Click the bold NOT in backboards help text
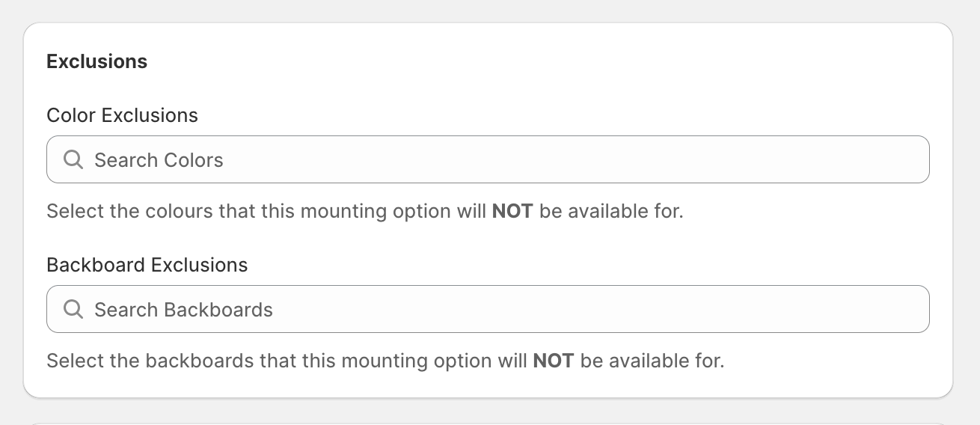 click(x=553, y=361)
